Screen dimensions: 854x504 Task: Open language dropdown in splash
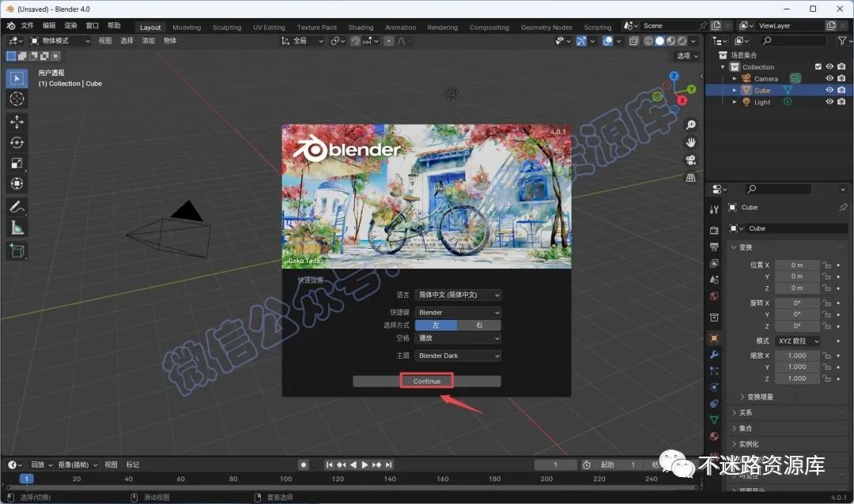coord(458,295)
